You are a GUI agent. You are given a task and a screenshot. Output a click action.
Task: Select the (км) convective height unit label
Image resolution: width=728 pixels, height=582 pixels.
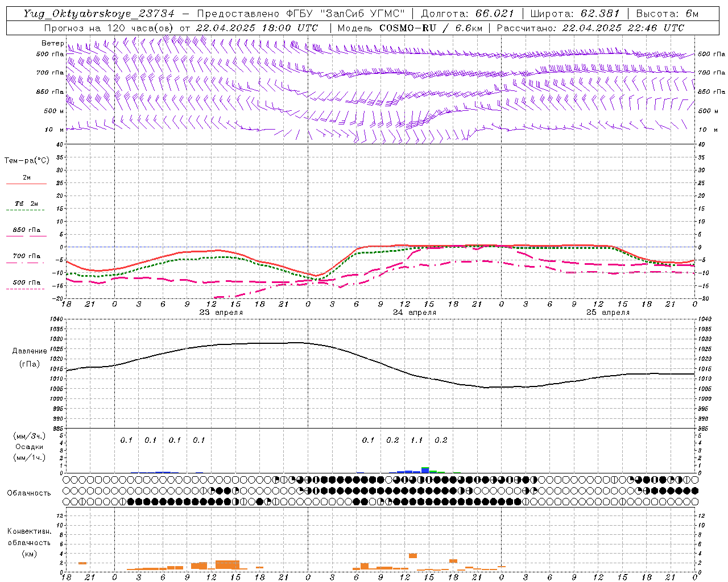click(29, 554)
